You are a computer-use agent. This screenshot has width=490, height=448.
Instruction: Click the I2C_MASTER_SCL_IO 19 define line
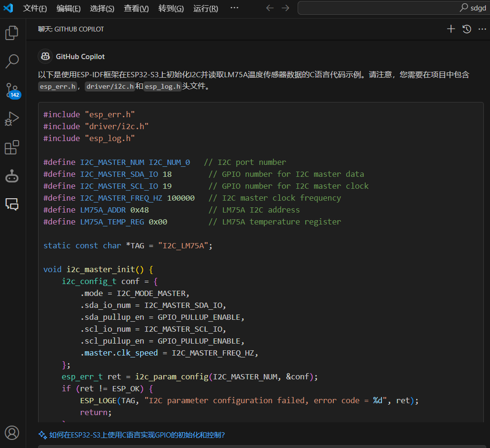tap(206, 186)
